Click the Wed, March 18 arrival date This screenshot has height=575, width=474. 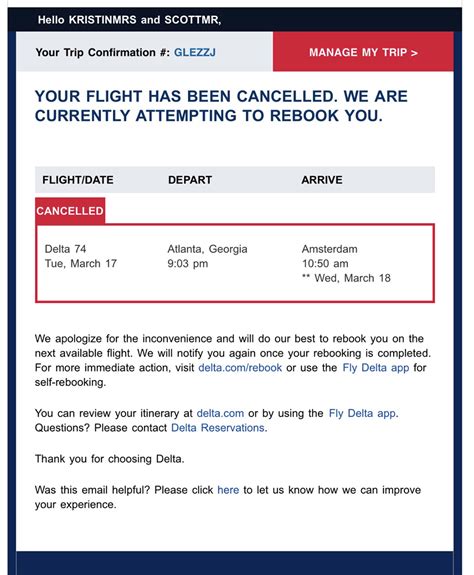(352, 278)
